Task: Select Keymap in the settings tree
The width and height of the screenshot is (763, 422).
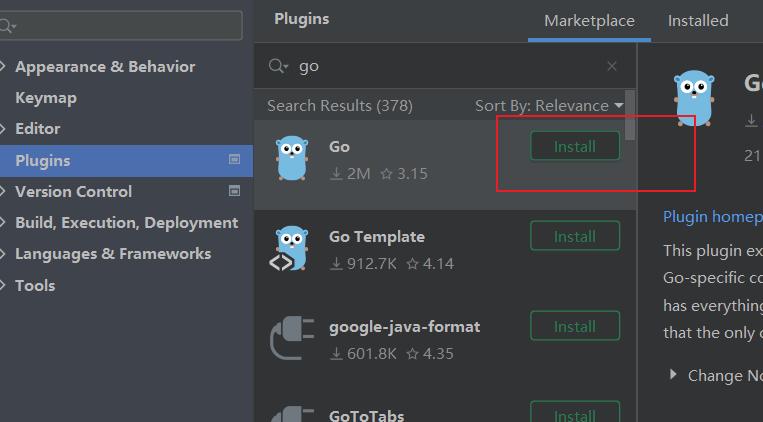Action: 46,98
